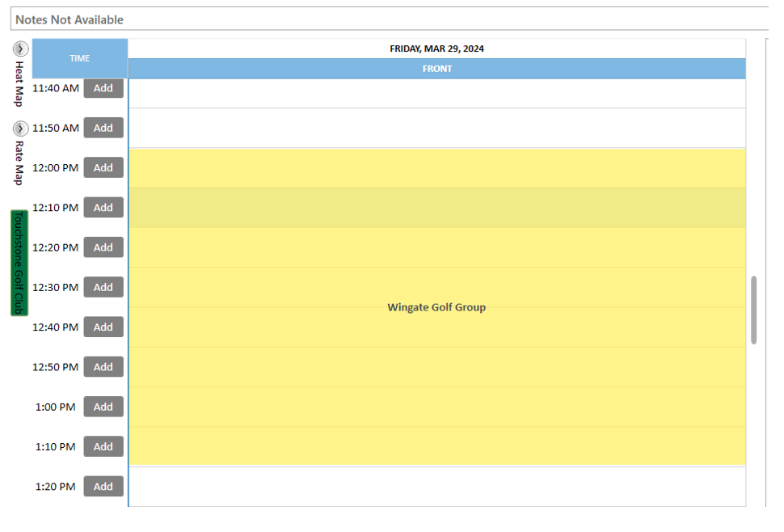Add a booking at 1:00 PM
Image resolution: width=784 pixels, height=532 pixels.
tap(103, 407)
